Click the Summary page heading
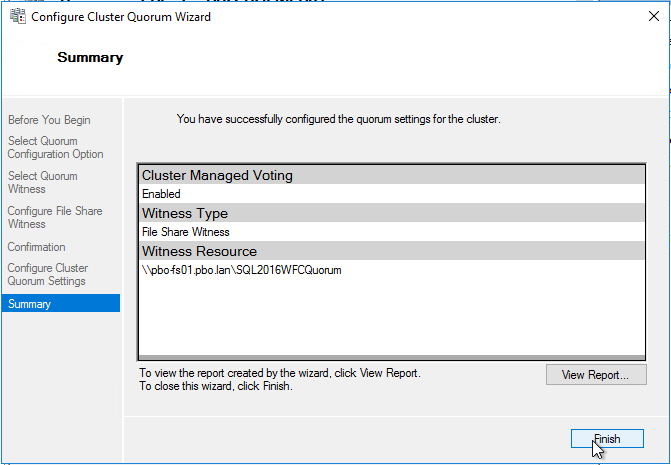This screenshot has height=465, width=671. point(90,57)
